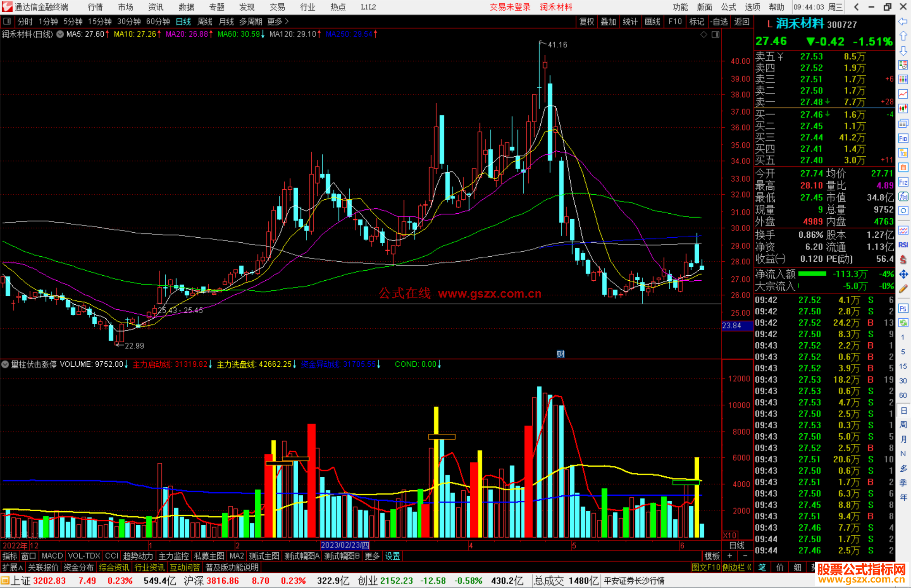
Task: Click the MACD indicator button
Action: pyautogui.click(x=52, y=556)
